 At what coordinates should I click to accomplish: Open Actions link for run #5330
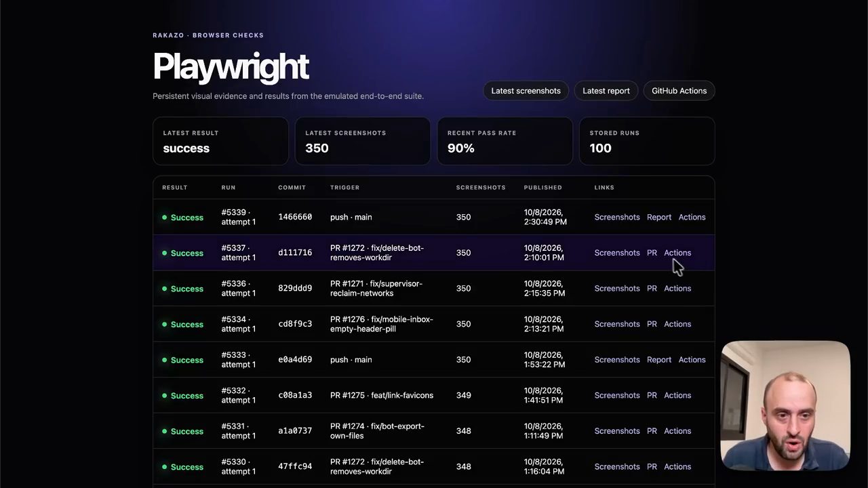point(677,466)
